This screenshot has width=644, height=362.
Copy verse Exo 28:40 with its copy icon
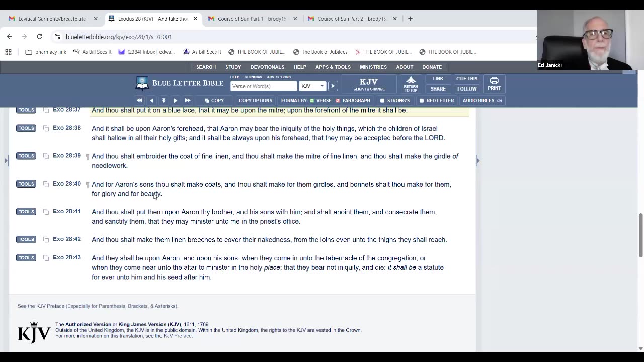pos(46,184)
